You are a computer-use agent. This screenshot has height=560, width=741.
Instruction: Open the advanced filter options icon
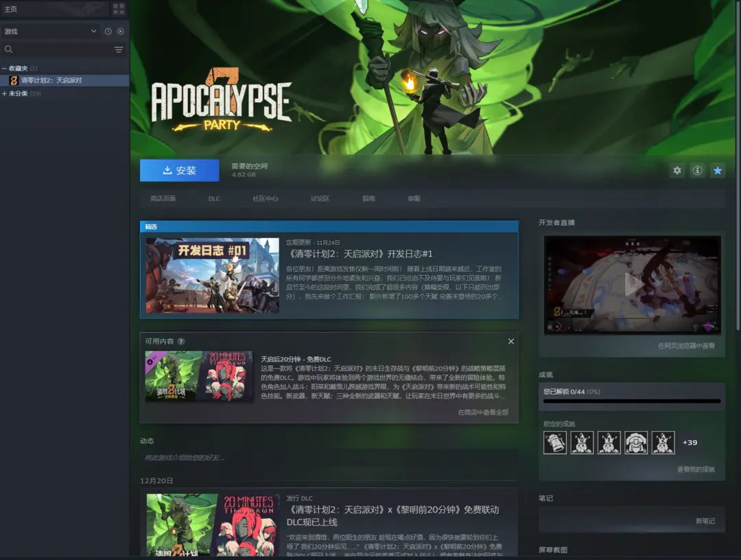point(119,49)
